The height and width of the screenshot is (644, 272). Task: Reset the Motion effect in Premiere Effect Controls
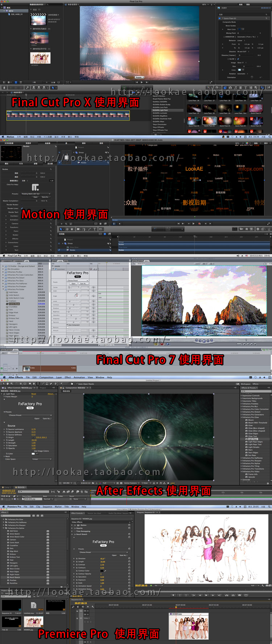(129, 525)
